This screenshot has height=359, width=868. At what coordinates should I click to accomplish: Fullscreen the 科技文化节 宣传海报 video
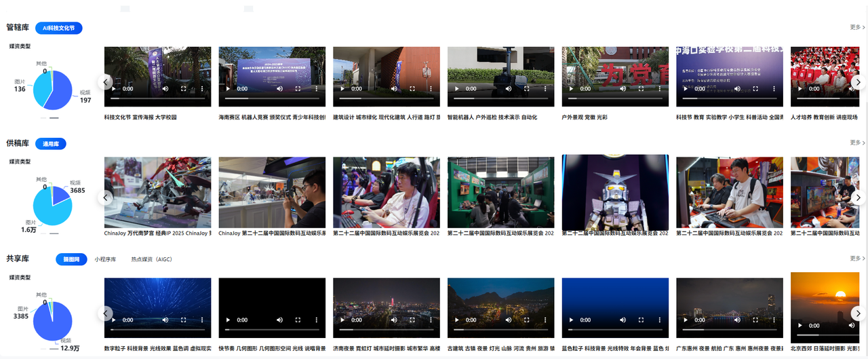tap(184, 89)
